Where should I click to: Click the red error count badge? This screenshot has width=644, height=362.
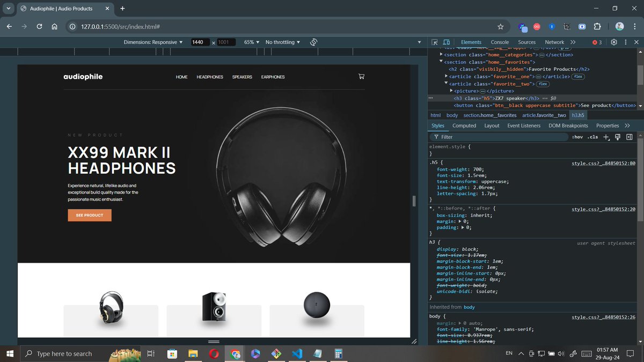pyautogui.click(x=596, y=42)
